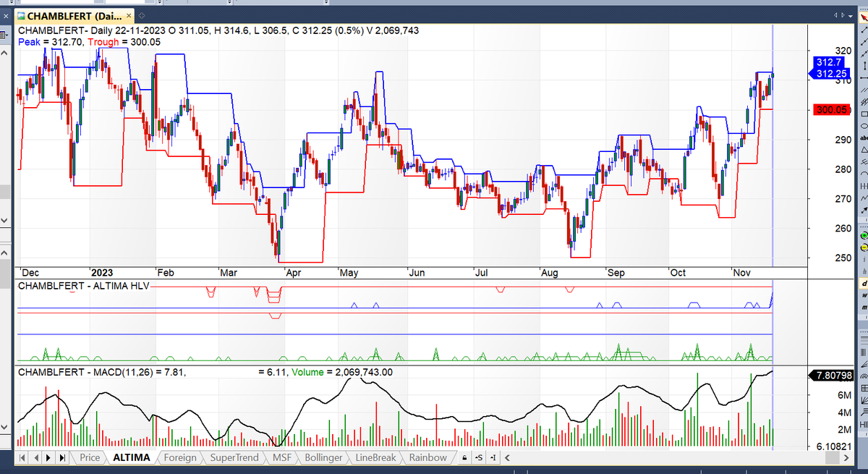Viewport: 868px width, 474px height.
Task: Open the Price sheet tab
Action: (x=90, y=457)
